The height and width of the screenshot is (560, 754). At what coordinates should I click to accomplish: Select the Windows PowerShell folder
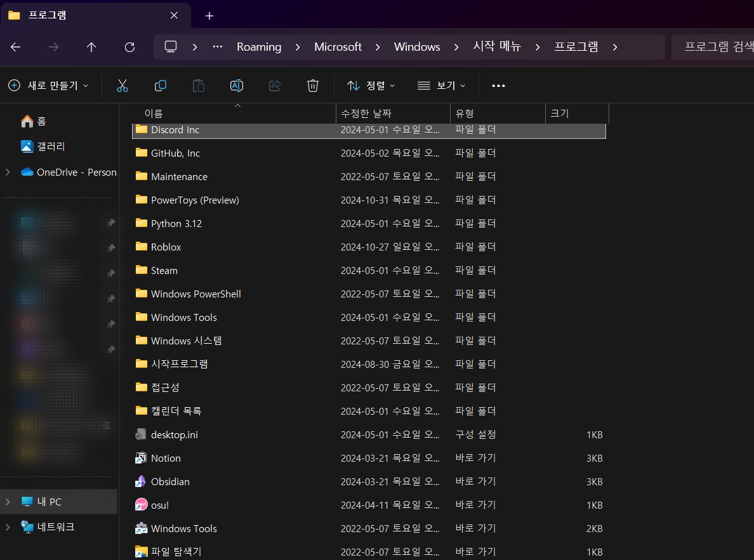[369, 294]
